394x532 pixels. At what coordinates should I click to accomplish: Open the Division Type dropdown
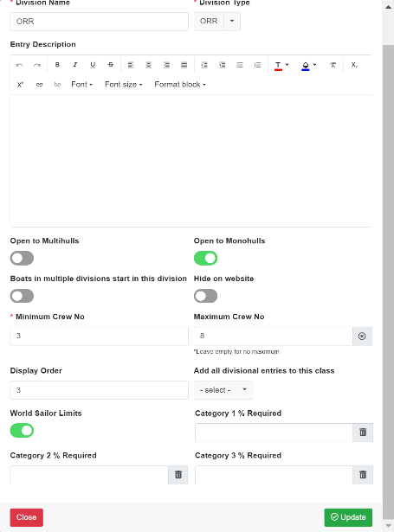pos(232,22)
